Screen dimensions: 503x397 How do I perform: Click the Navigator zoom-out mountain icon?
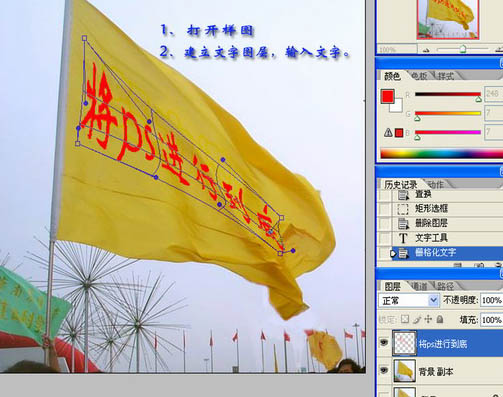tap(426, 50)
